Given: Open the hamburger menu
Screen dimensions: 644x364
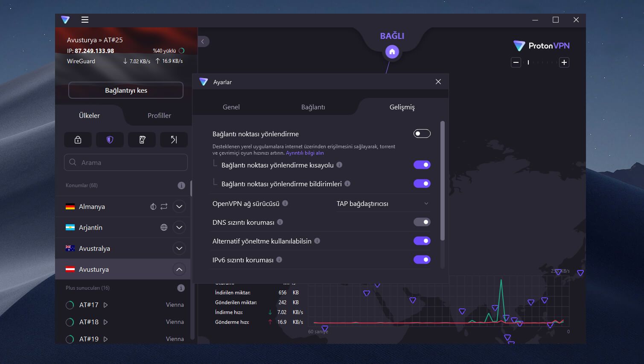Looking at the screenshot, I should pos(85,20).
